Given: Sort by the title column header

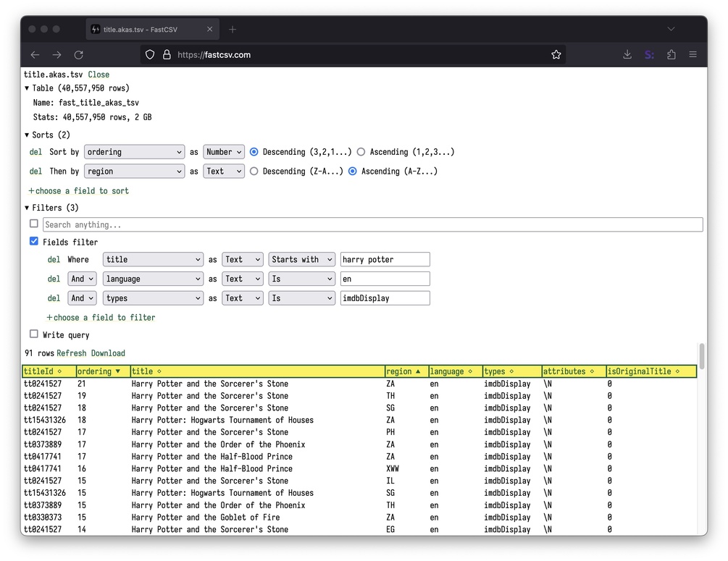Looking at the screenshot, I should point(257,371).
